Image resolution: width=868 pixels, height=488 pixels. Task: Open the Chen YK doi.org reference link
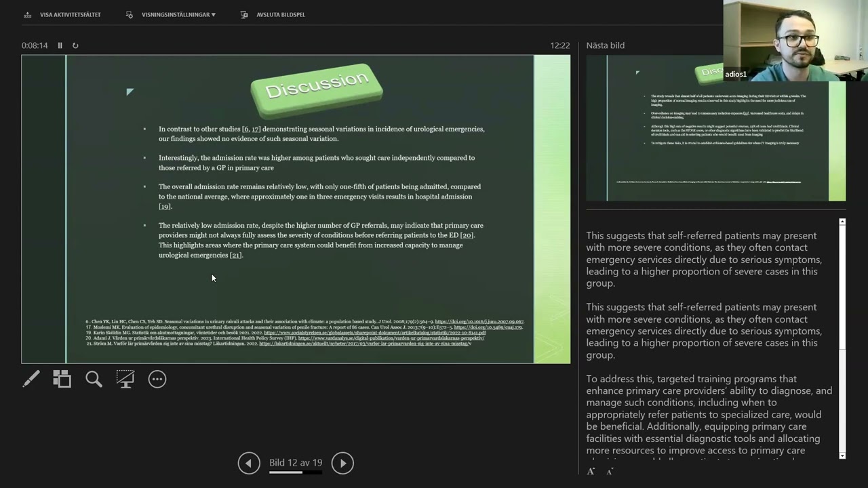click(479, 322)
